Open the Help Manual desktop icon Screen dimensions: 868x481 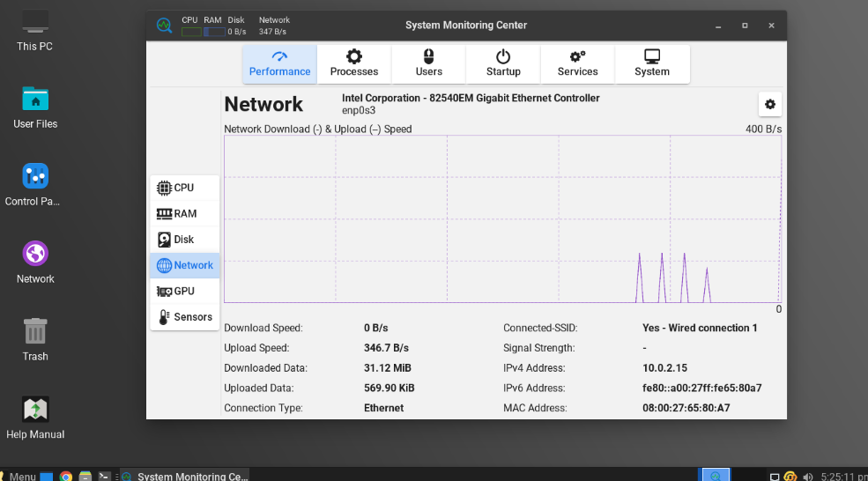(x=35, y=418)
